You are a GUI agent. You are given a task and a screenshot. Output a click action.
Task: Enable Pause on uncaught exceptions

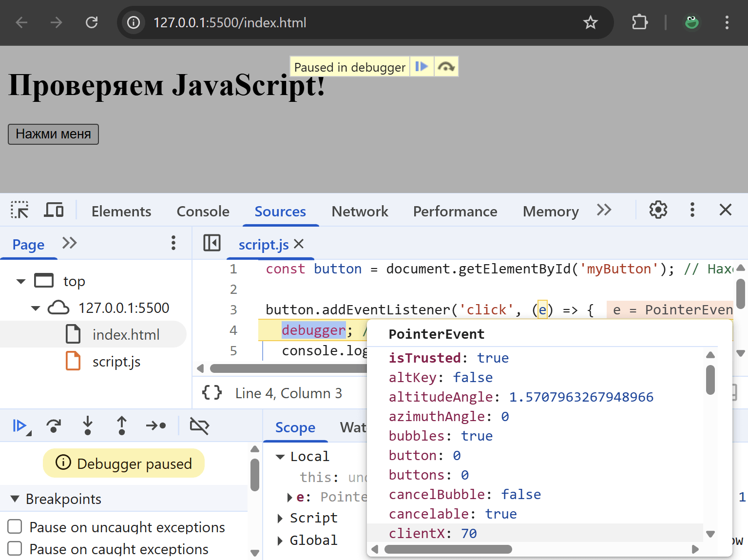[15, 527]
